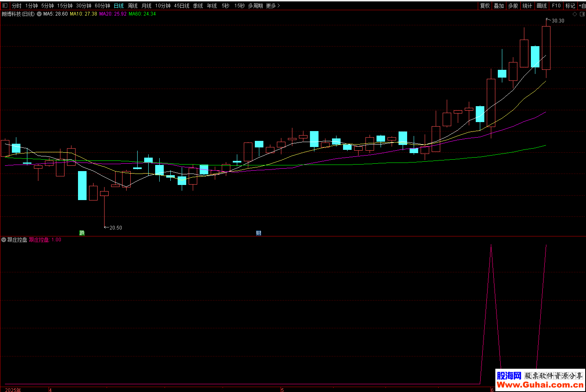Click the 跟庄控盘: 1.00 value readout

tap(45, 240)
